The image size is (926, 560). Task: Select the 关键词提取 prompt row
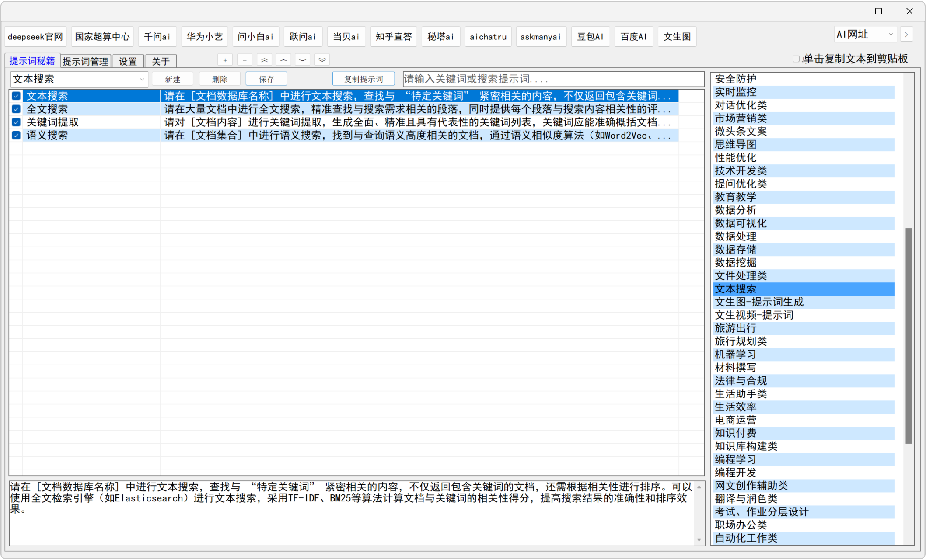[344, 122]
